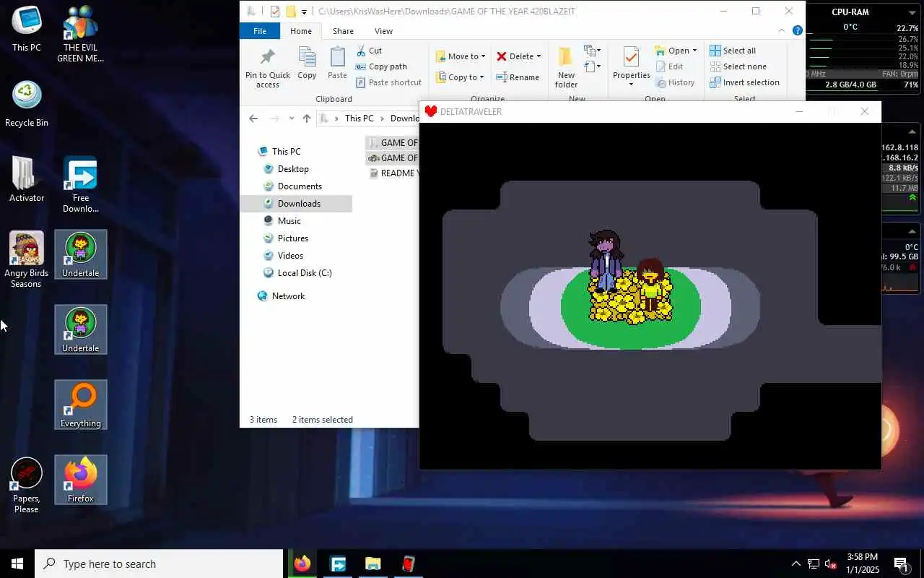Select Angry Birds Seasons desktop icon

point(27,260)
